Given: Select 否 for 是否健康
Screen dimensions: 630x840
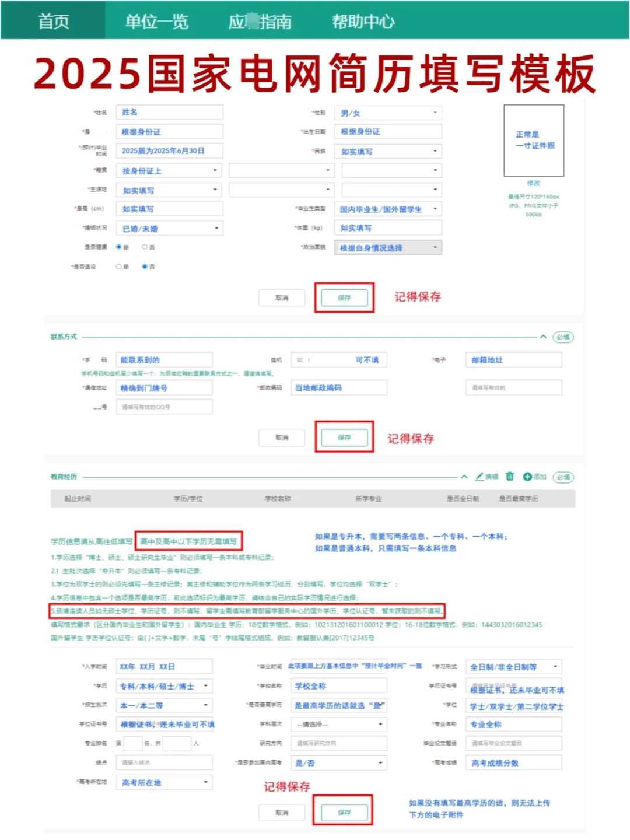Looking at the screenshot, I should tap(145, 247).
